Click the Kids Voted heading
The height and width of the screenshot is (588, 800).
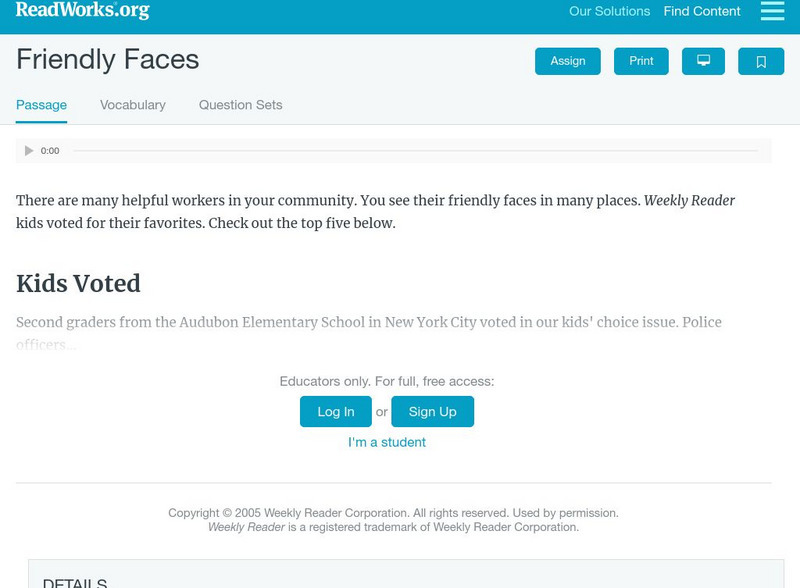(77, 284)
